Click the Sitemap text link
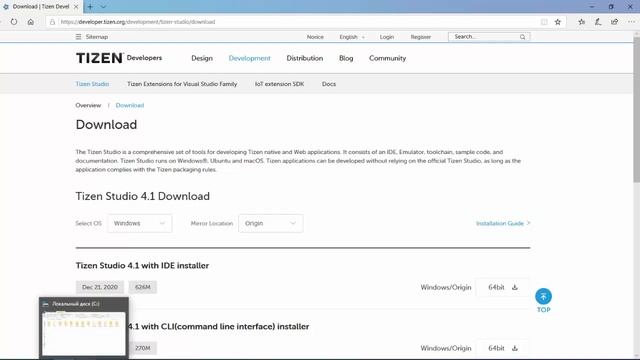640x360 pixels. 97,37
